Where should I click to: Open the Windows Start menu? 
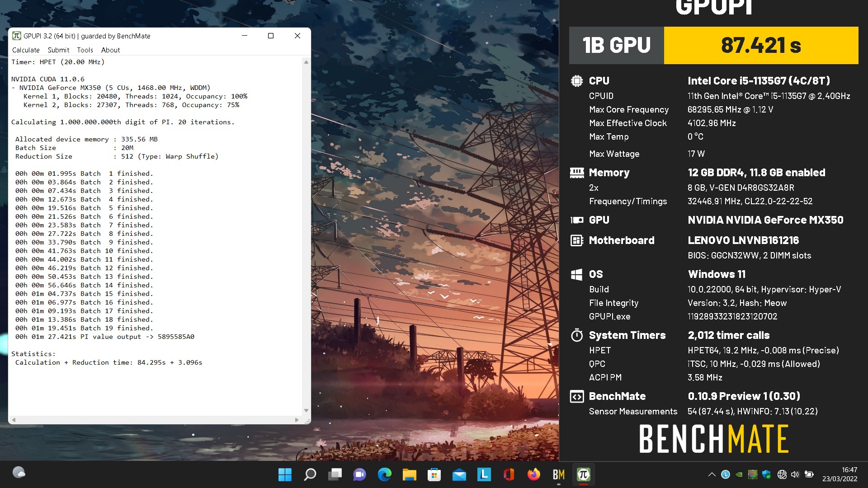tap(285, 474)
